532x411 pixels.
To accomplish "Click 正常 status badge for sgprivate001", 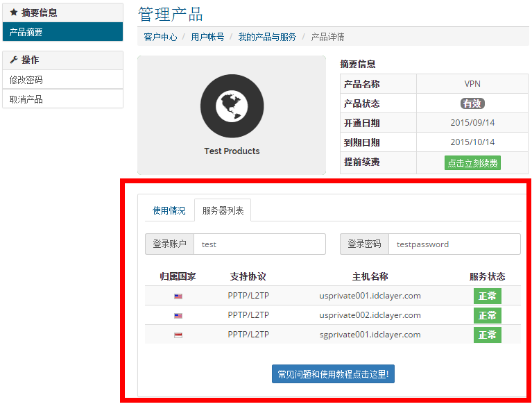I will coord(487,335).
